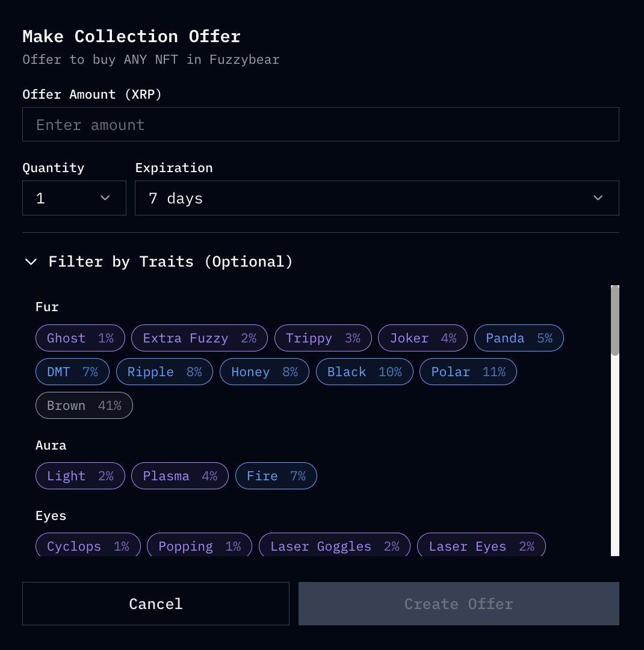
Task: Select the Black 10% fur trait
Action: click(365, 371)
